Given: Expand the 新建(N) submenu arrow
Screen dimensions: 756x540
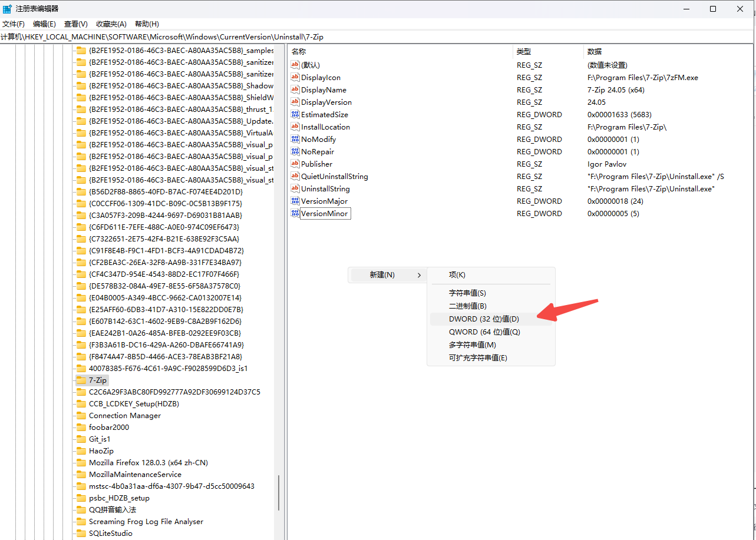Looking at the screenshot, I should click(419, 275).
